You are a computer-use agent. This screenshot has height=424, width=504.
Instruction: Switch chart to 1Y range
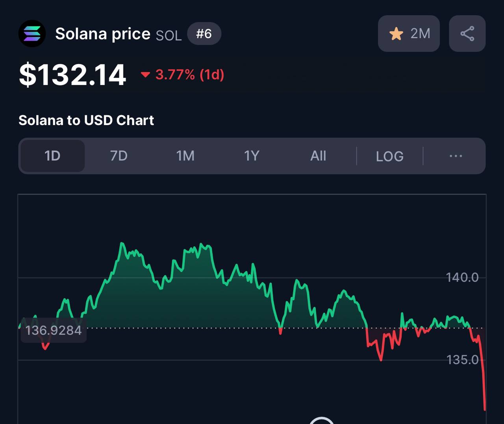tap(252, 156)
